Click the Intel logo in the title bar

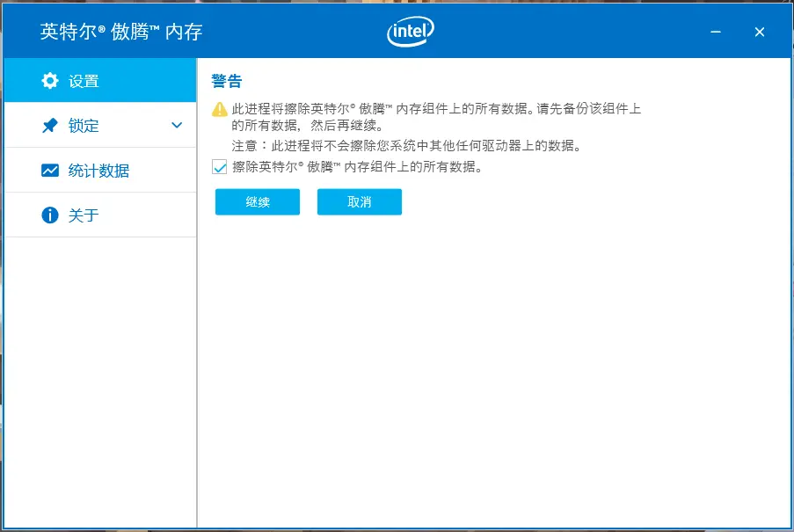[x=410, y=33]
